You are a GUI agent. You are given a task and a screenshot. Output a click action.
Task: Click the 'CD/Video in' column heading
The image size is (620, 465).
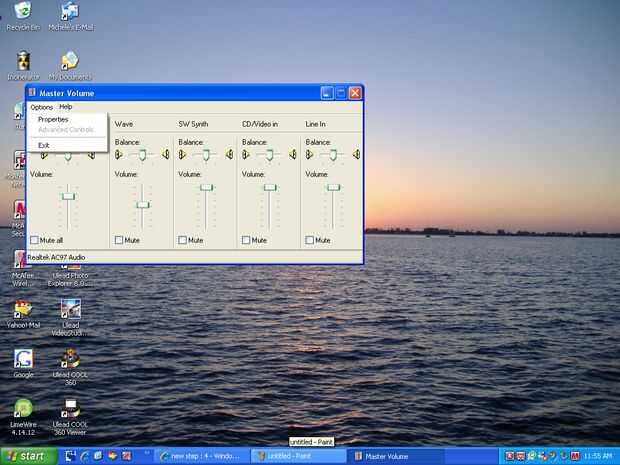(260, 124)
